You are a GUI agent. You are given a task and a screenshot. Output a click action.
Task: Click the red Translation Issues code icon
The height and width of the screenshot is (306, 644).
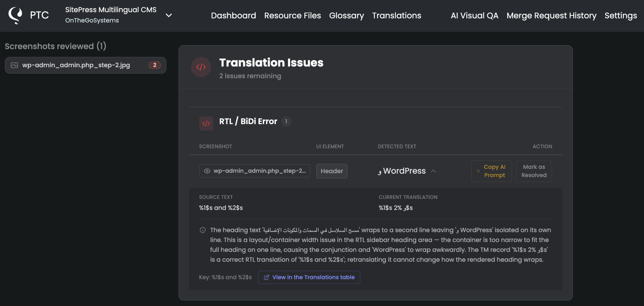[x=201, y=67]
